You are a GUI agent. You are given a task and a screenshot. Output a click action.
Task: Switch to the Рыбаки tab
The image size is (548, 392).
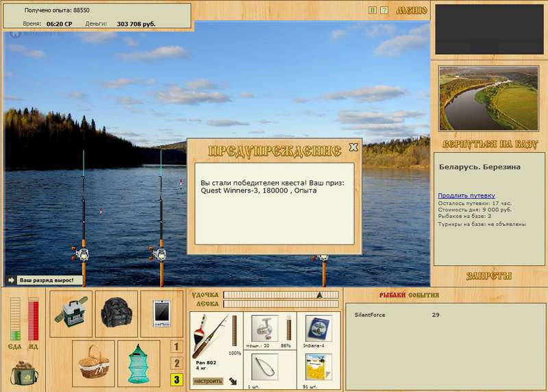point(392,295)
